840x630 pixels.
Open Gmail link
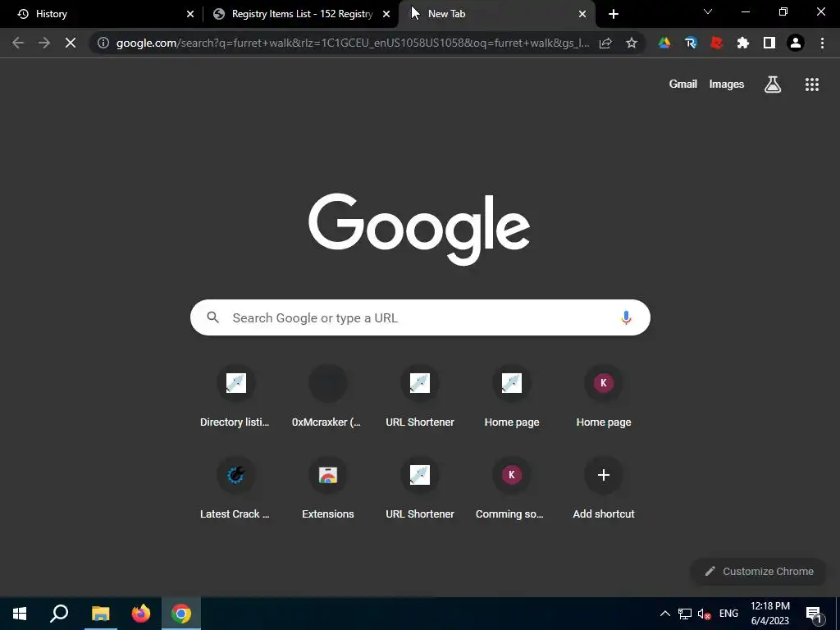click(x=683, y=84)
